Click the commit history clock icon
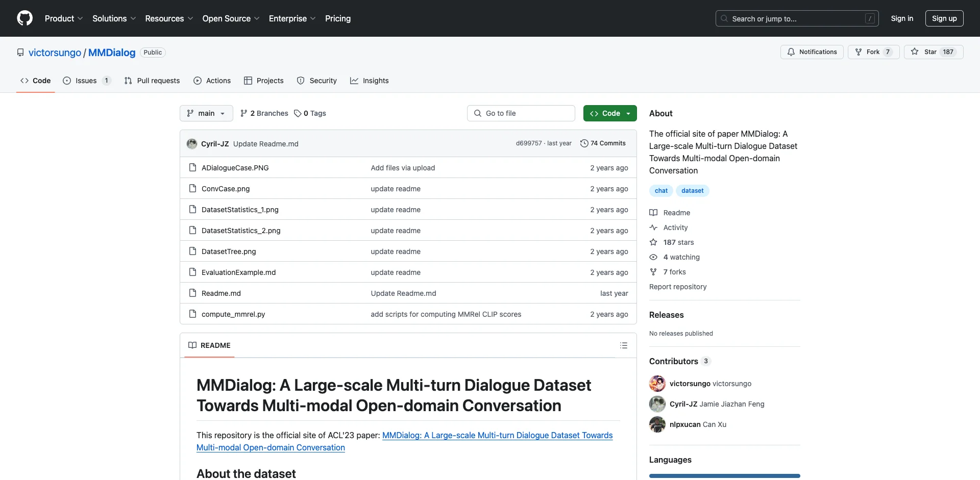The image size is (980, 480). point(584,143)
